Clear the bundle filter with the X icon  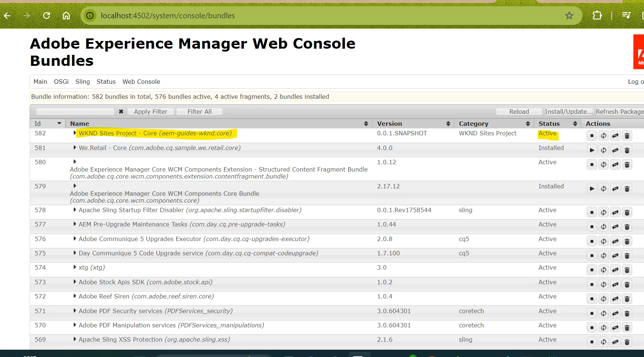(x=121, y=112)
